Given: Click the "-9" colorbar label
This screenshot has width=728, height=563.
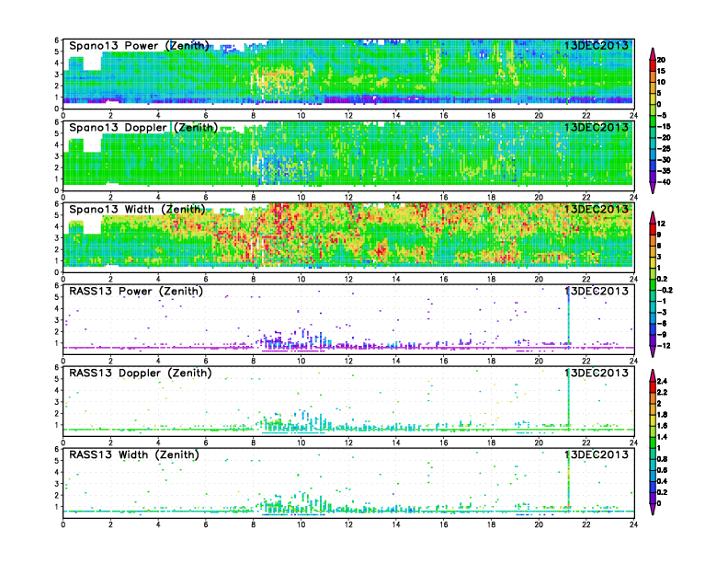Looking at the screenshot, I should point(662,335).
